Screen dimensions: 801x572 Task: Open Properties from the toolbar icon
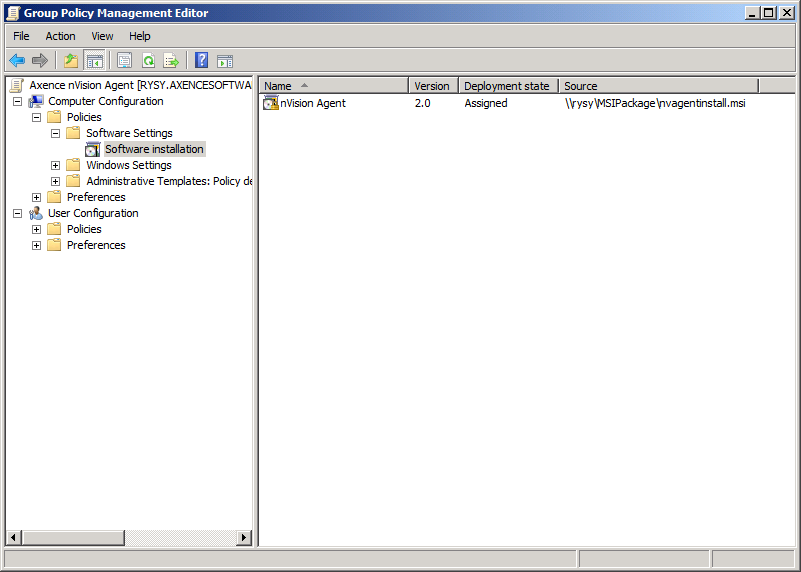click(124, 60)
